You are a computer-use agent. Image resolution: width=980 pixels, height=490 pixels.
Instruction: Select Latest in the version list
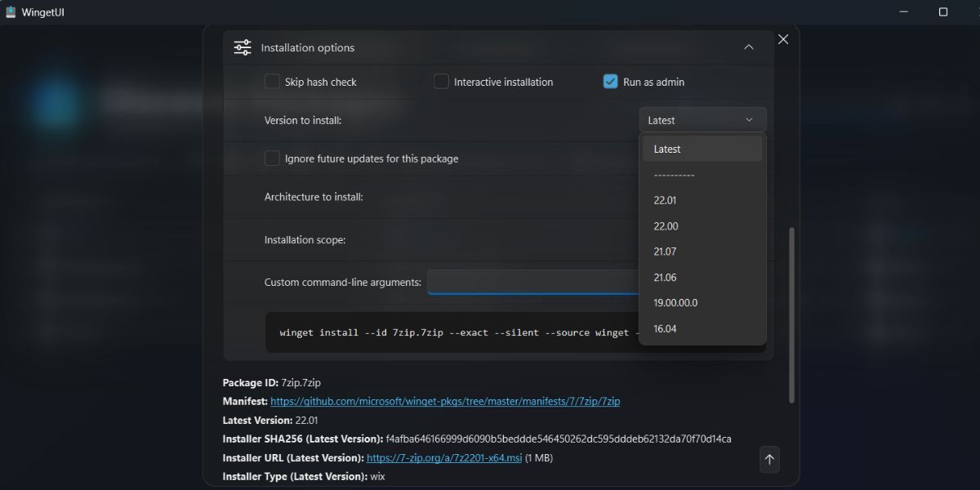click(x=702, y=149)
